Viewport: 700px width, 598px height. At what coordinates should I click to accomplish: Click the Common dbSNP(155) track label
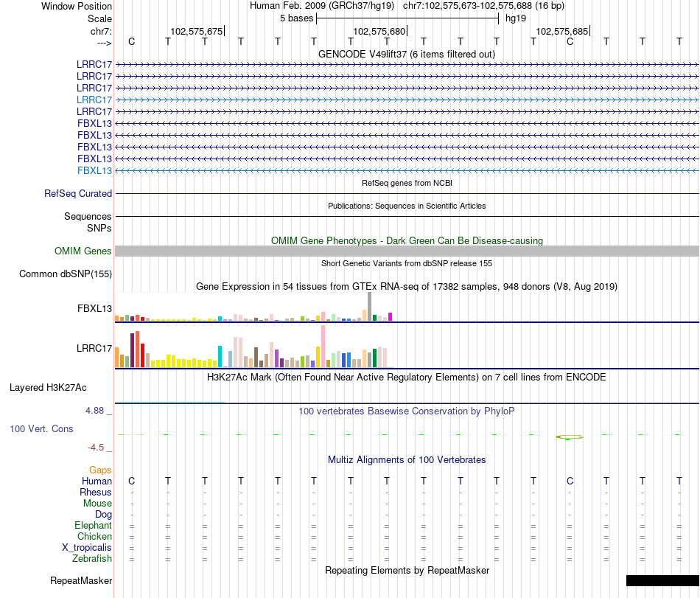point(66,274)
